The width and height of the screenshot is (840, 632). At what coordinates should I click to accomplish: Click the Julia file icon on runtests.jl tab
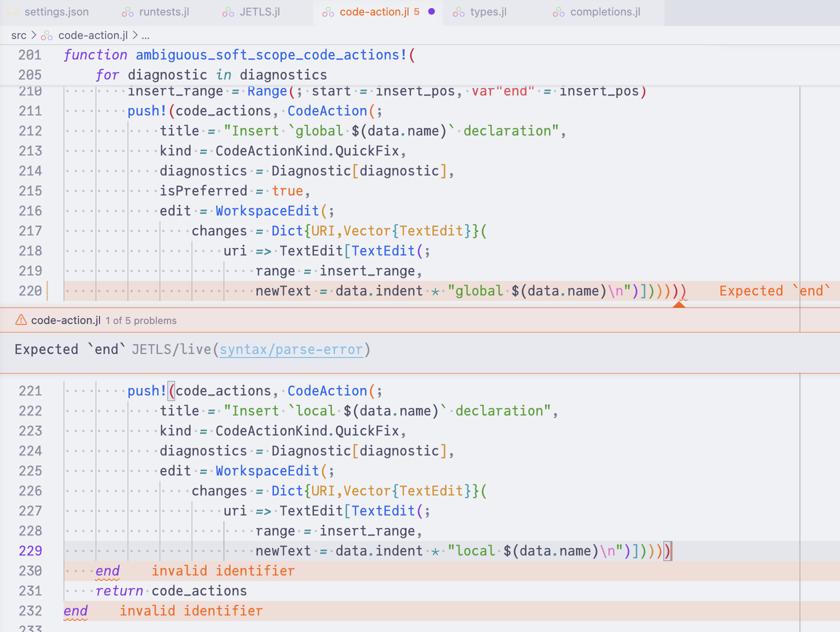point(128,12)
